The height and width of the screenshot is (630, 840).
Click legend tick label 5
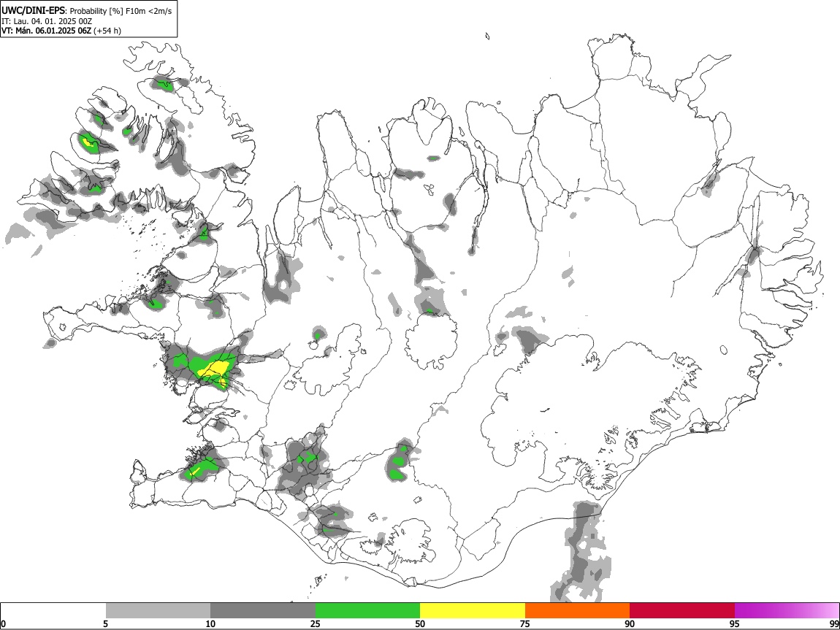click(x=105, y=623)
